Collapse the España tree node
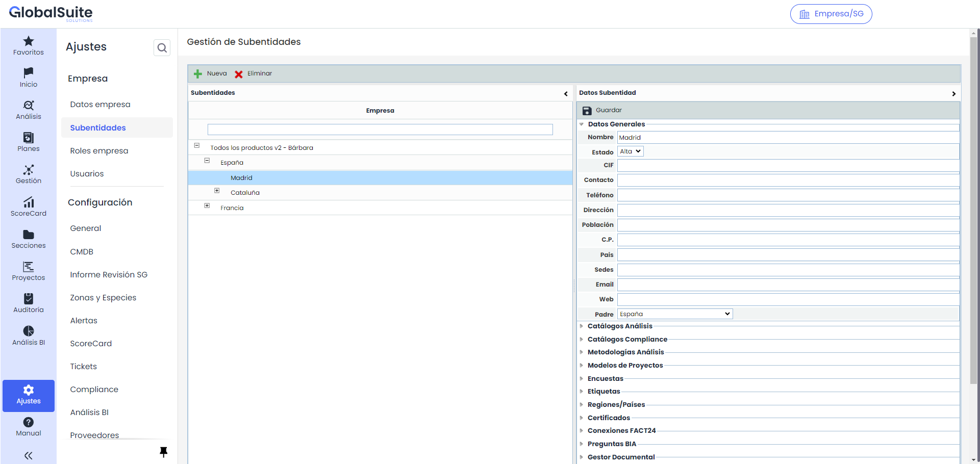The width and height of the screenshot is (980, 464). point(207,161)
